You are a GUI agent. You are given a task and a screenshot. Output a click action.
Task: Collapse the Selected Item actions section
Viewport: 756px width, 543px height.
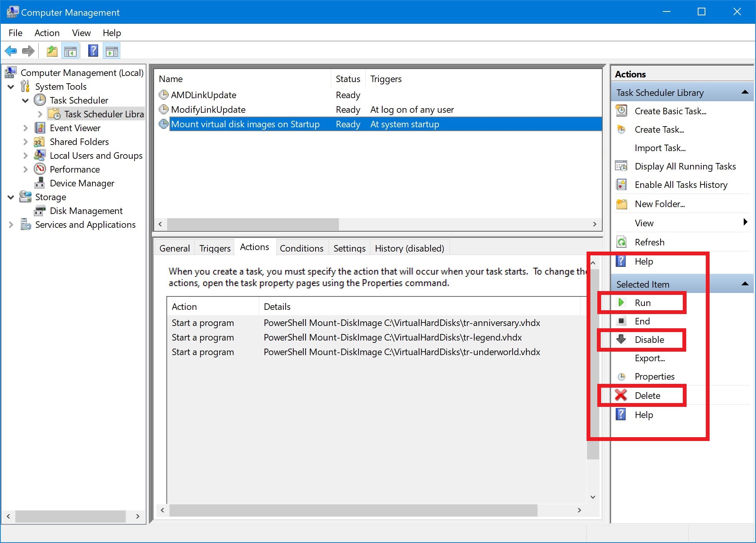[x=745, y=284]
